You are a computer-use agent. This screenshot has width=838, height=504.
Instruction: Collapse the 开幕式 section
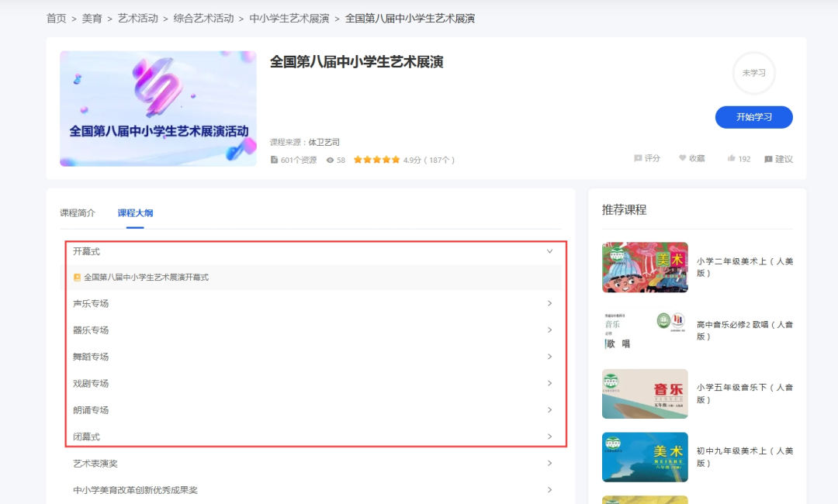click(x=550, y=250)
